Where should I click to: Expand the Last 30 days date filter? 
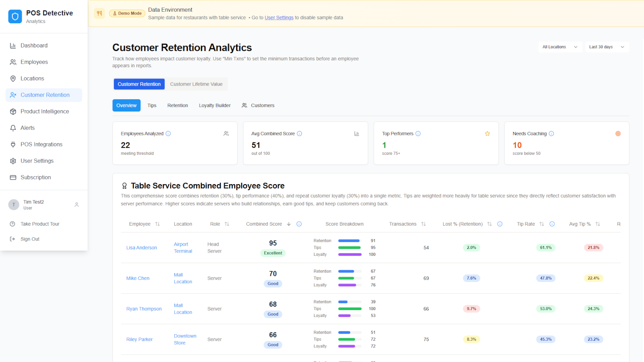point(607,47)
